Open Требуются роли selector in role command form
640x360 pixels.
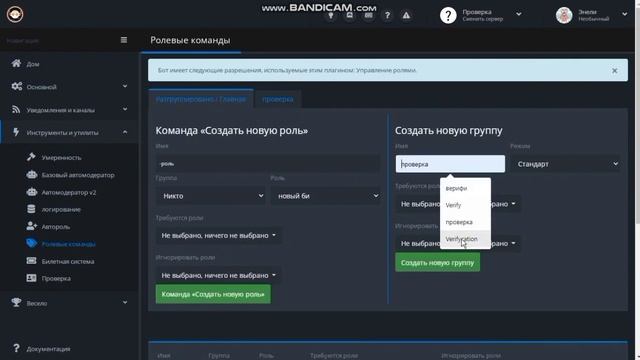[x=218, y=236]
